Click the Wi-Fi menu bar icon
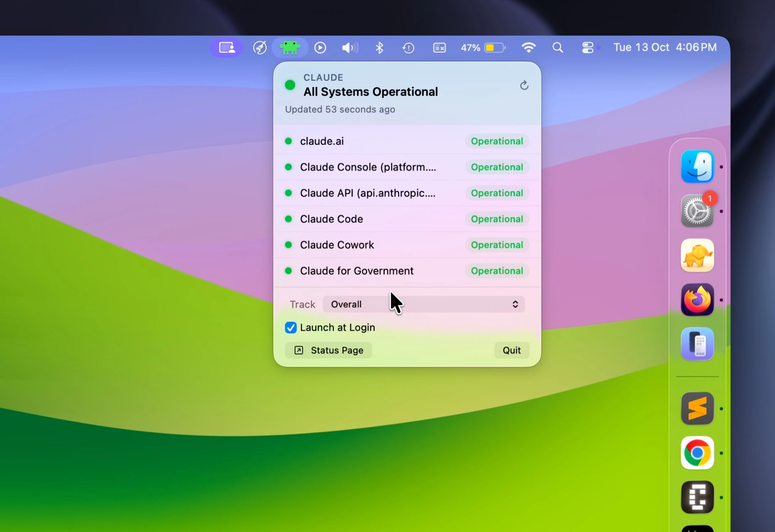Screen dimensions: 775x532 click(528, 48)
